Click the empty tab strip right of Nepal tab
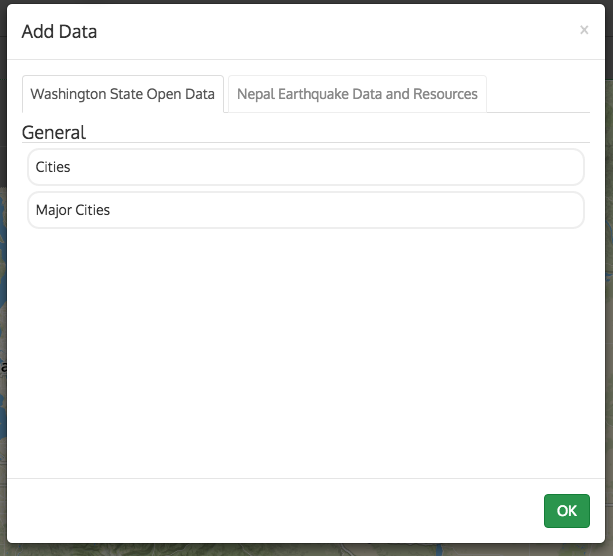Screen dimensions: 613x556 (x=540, y=94)
